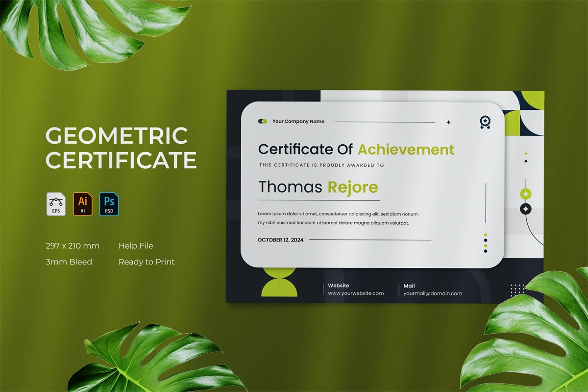Screen dimensions: 588x392
Task: Click the vertical green and dark dots
Action: click(486, 243)
